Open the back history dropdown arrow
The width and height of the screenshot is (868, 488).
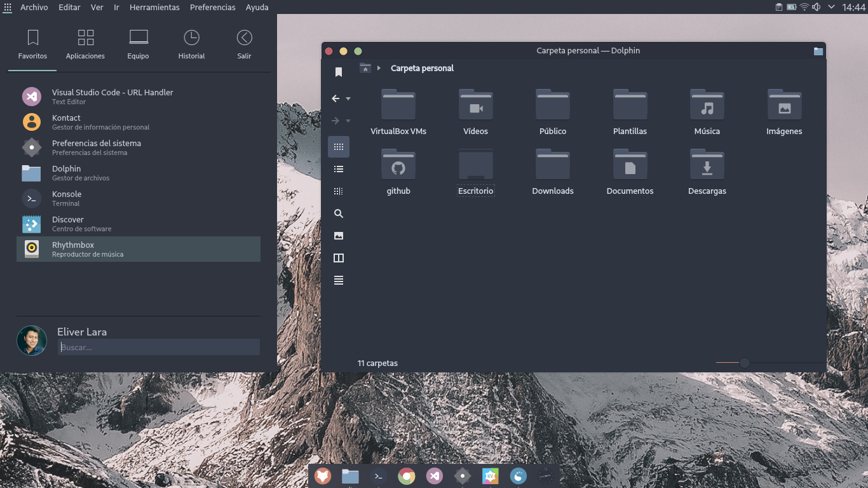click(x=348, y=99)
